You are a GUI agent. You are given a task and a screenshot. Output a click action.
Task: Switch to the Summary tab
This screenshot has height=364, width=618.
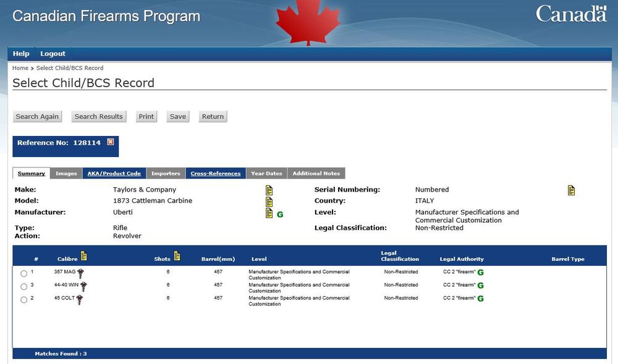(x=31, y=173)
